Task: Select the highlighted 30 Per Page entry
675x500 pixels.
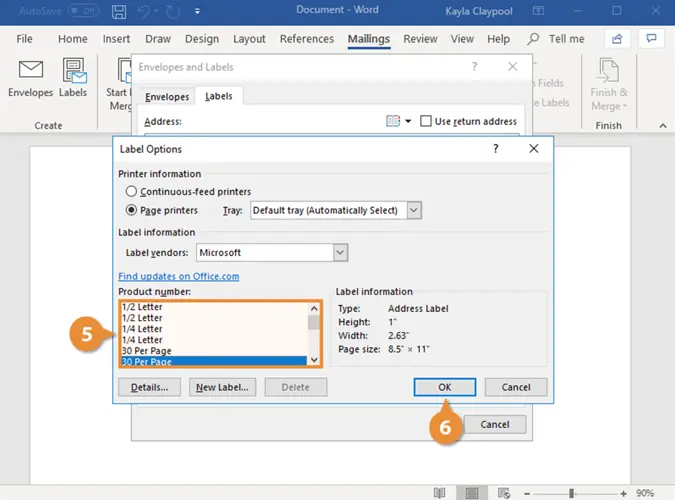Action: [x=214, y=361]
